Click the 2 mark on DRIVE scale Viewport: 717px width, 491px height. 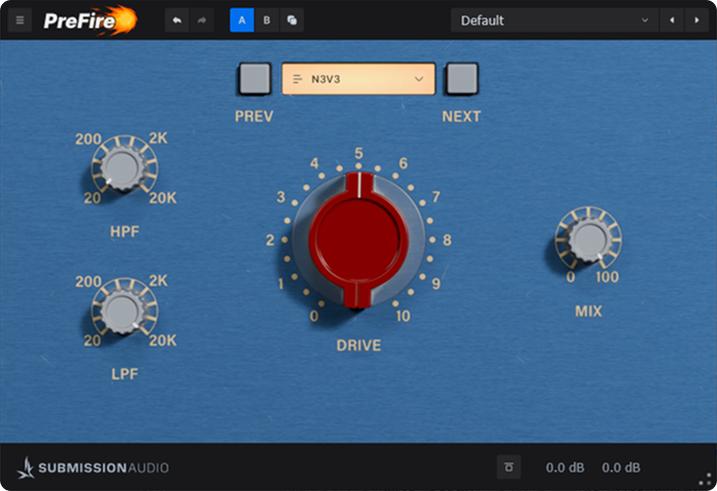(x=270, y=240)
